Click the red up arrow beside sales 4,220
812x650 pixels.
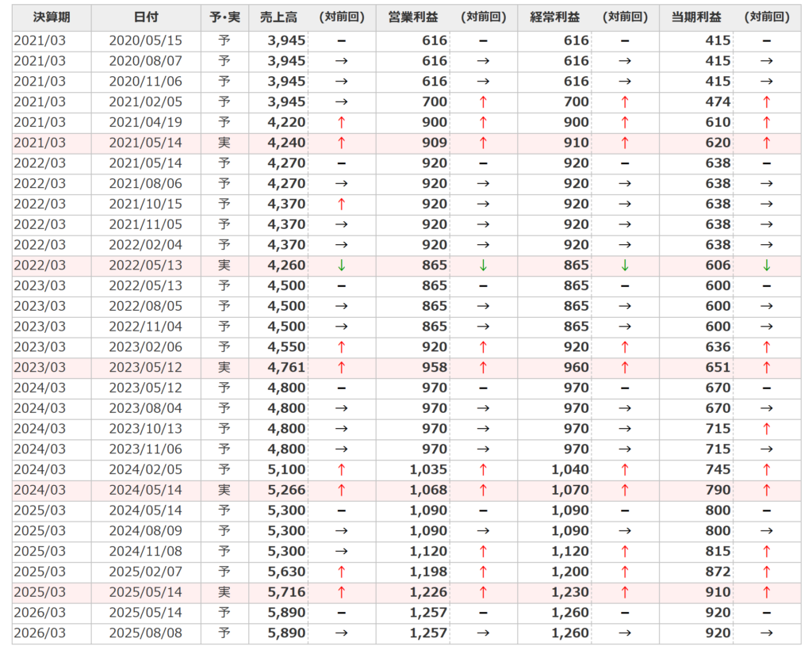(342, 122)
